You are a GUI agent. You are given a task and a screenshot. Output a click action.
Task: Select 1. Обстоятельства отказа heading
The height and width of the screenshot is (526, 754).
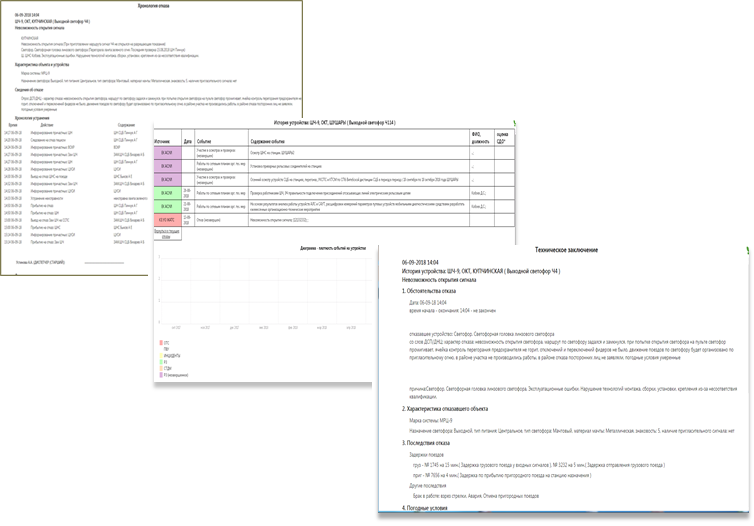pos(429,291)
